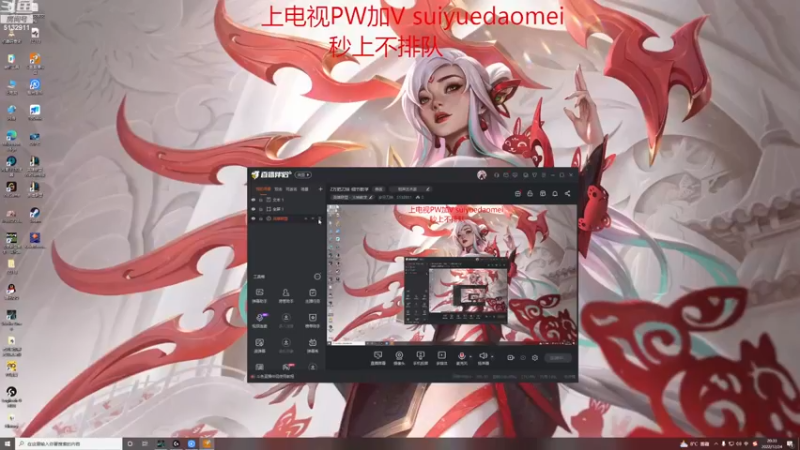
Task: Toggle the preview eye icon beside record
Action: [523, 358]
